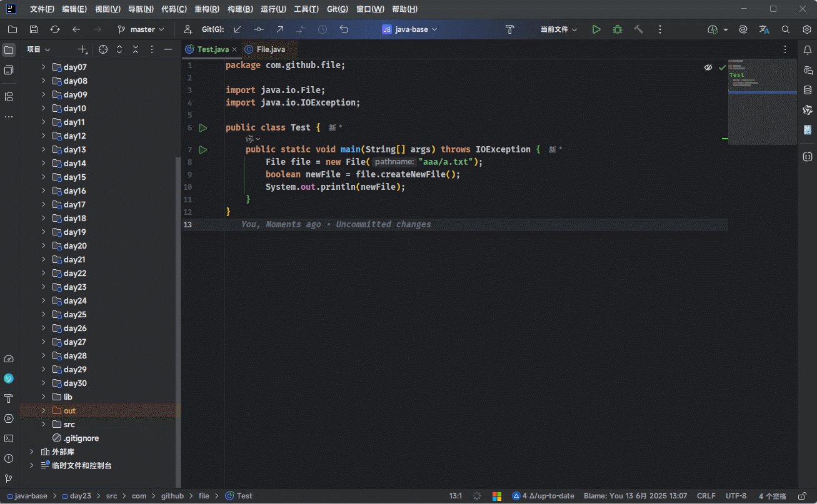Toggle read-only lock icon in status bar
Viewport: 817px width, 504px height.
pos(801,496)
